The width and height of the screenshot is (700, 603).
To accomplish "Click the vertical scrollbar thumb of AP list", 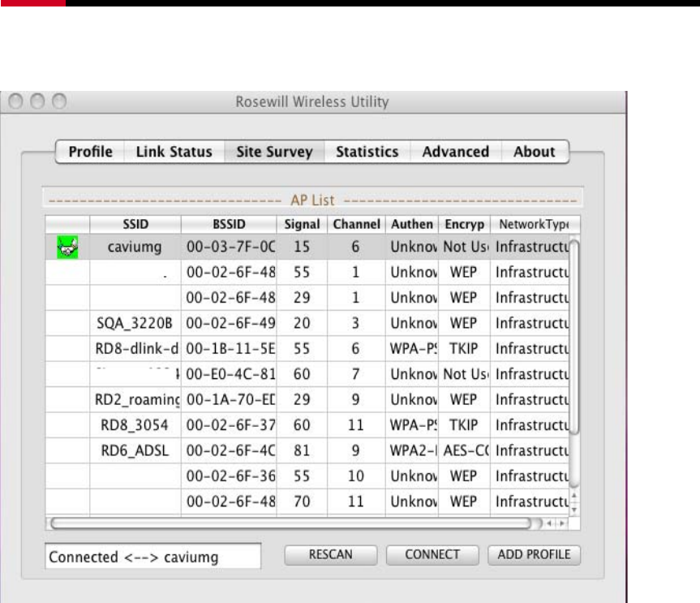I will (574, 338).
